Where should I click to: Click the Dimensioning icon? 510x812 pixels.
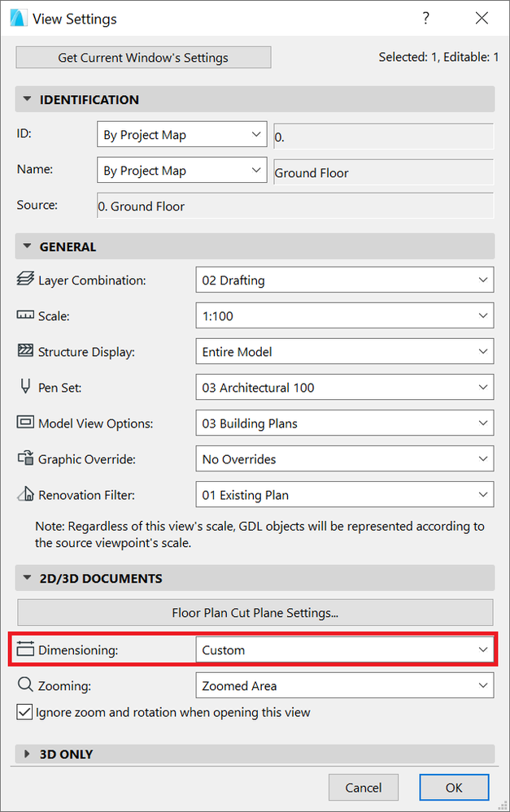tap(25, 649)
